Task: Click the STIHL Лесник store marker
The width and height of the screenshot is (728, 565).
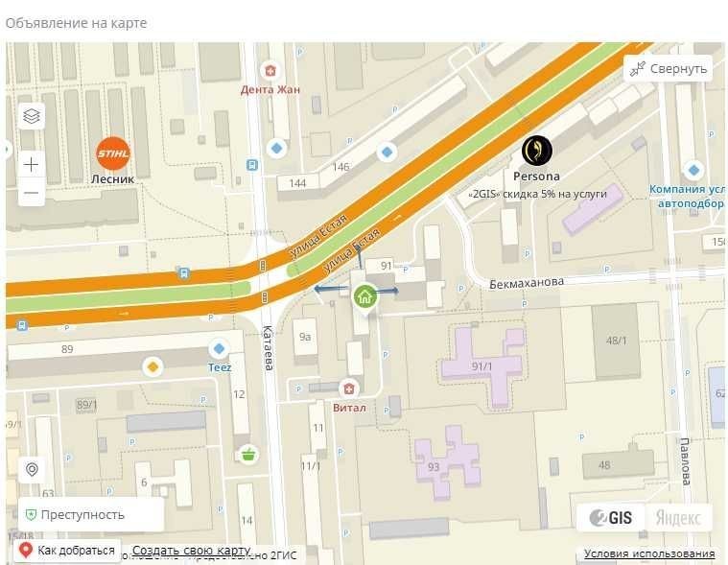Action: (113, 153)
